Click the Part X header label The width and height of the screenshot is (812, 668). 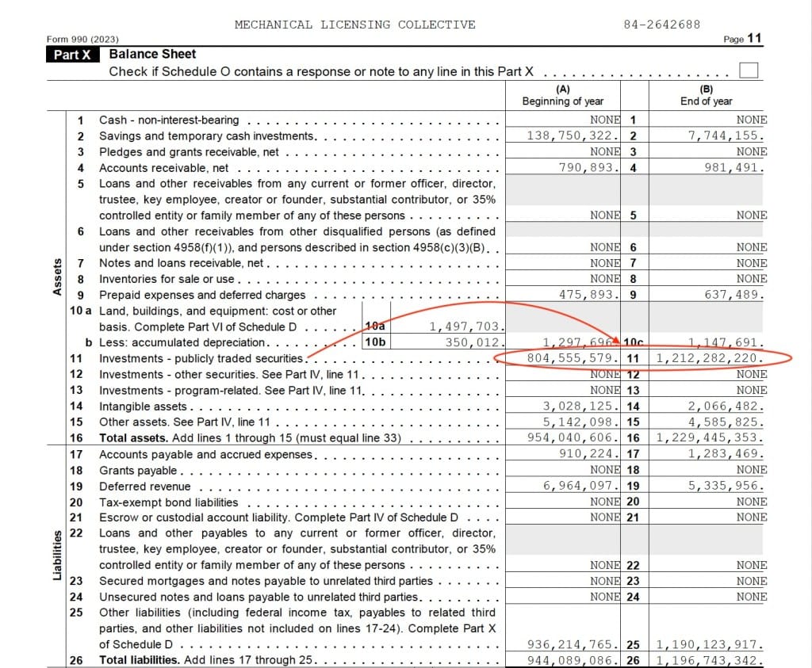click(71, 54)
